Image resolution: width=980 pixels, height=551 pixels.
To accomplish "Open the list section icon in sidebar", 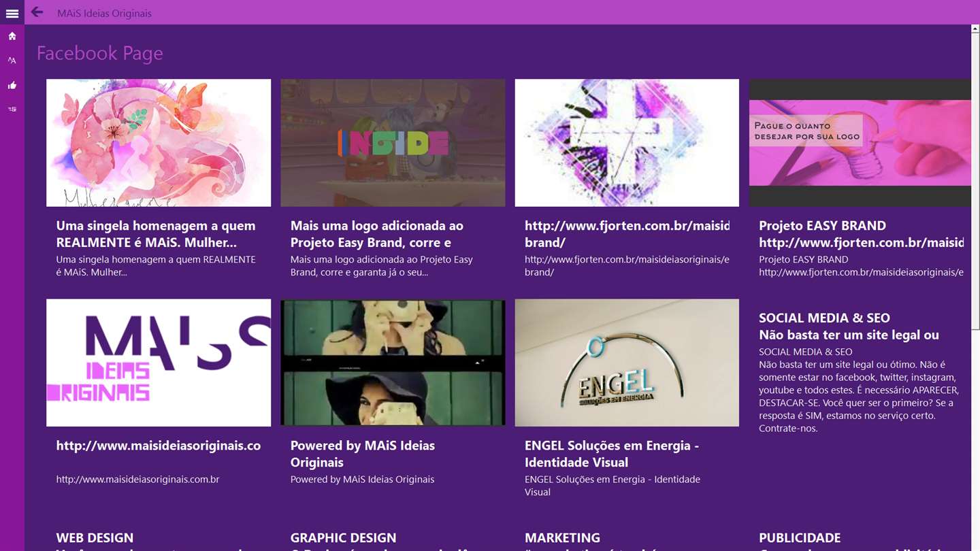I will click(12, 109).
